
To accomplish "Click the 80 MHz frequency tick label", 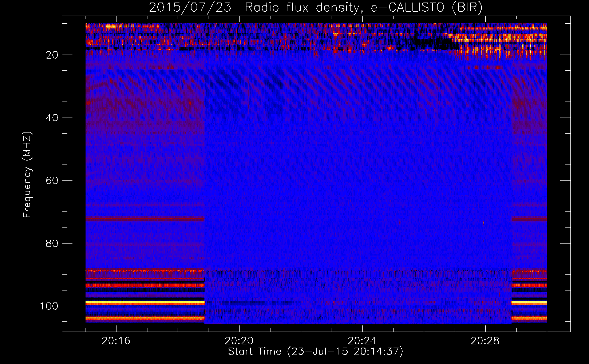I will tap(52, 244).
